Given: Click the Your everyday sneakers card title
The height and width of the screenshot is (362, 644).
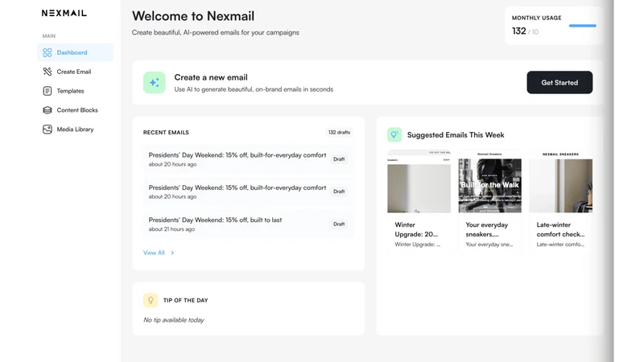Looking at the screenshot, I should pyautogui.click(x=487, y=229).
